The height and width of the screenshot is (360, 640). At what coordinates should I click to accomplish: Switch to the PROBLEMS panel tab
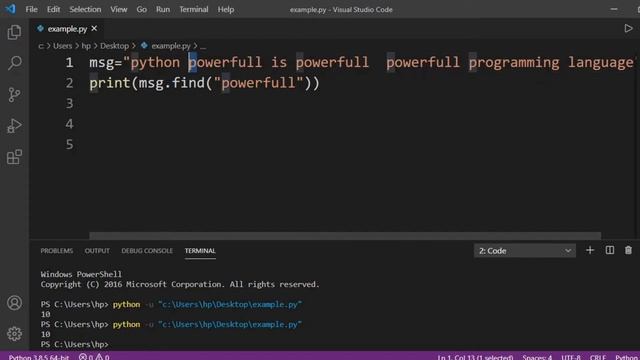tap(57, 251)
